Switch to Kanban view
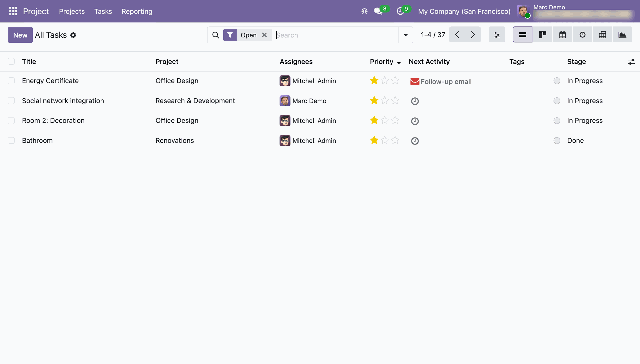 click(x=542, y=35)
